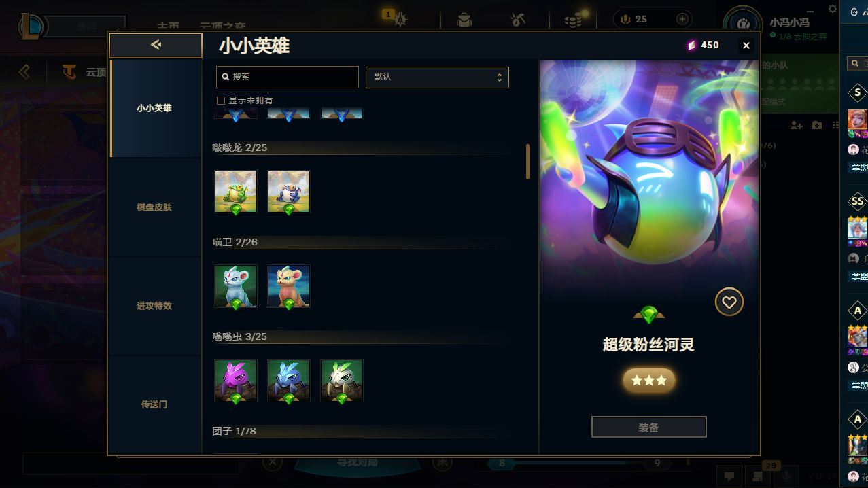The height and width of the screenshot is (488, 868).
Task: Favorite this little legend with heart icon
Action: tap(729, 302)
